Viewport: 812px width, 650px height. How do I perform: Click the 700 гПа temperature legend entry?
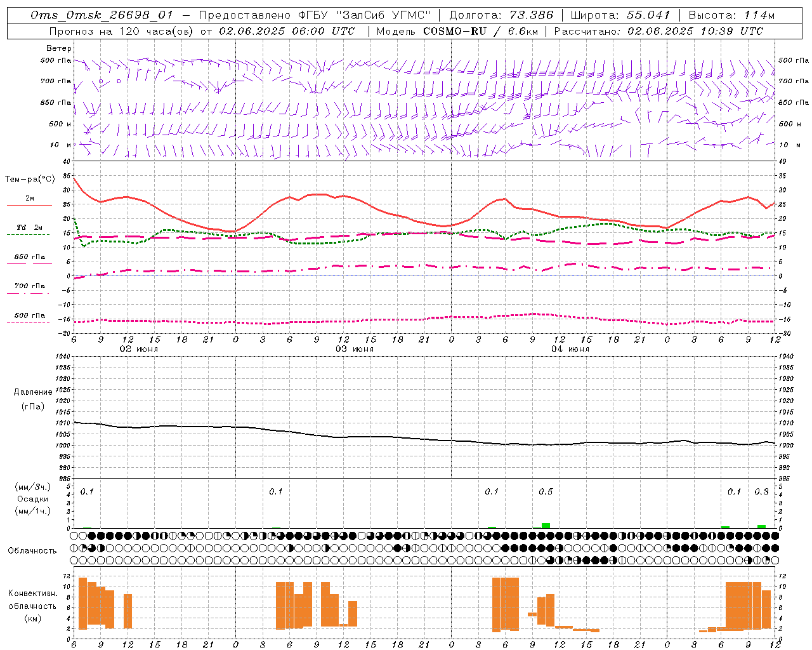pos(30,286)
